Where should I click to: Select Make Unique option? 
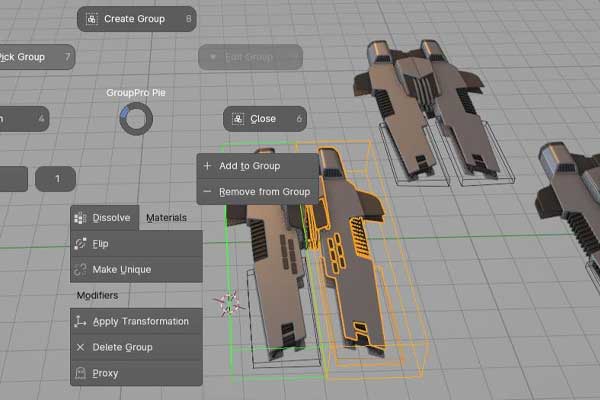(136, 269)
